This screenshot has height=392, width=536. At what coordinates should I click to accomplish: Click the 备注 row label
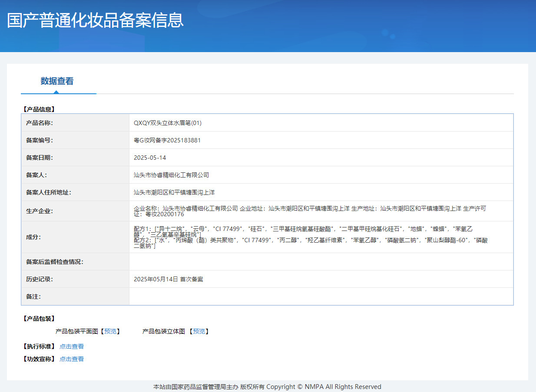pyautogui.click(x=33, y=296)
